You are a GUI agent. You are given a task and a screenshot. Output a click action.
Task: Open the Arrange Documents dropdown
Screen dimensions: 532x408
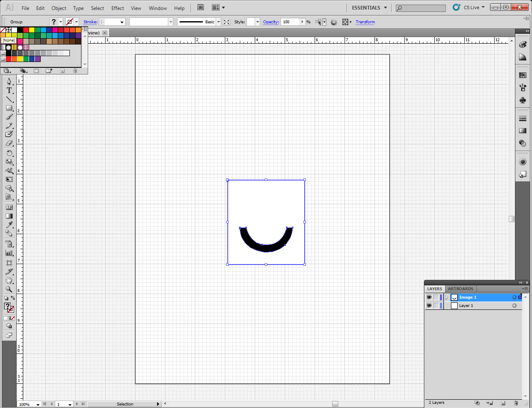(x=219, y=7)
